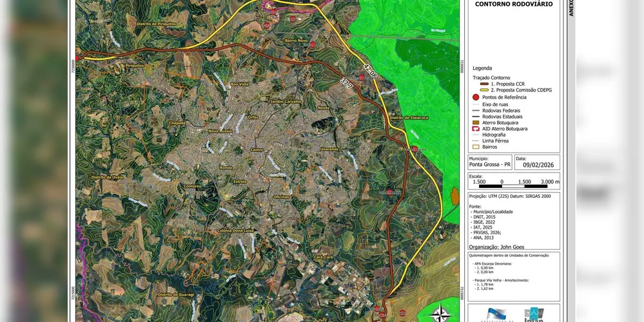Image resolution: width=644 pixels, height=322 pixels.
Task: Click the Colônia Dona Luiza map label
Action: pyautogui.click(x=236, y=231)
